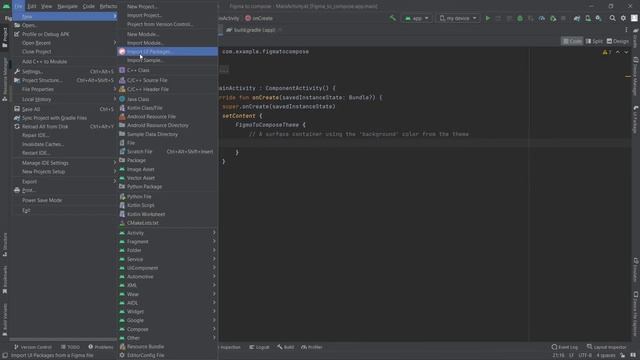Expand the Widget submenu
This screenshot has height=360, width=640.
pos(167,311)
